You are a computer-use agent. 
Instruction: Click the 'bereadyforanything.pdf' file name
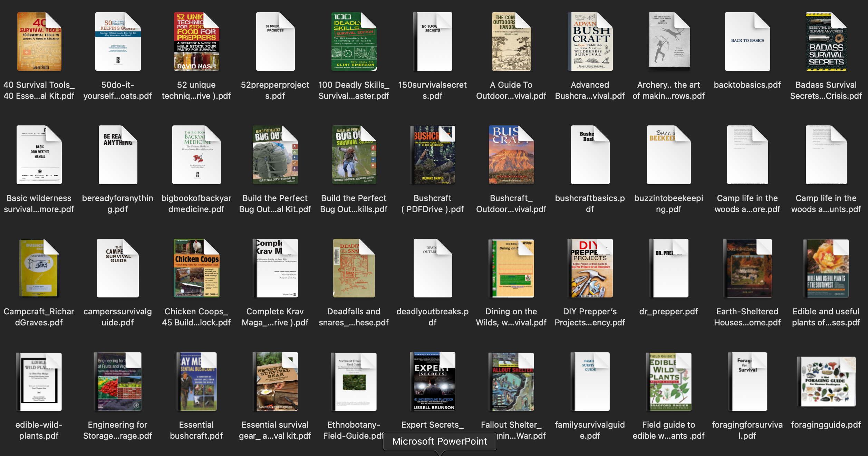coord(118,203)
